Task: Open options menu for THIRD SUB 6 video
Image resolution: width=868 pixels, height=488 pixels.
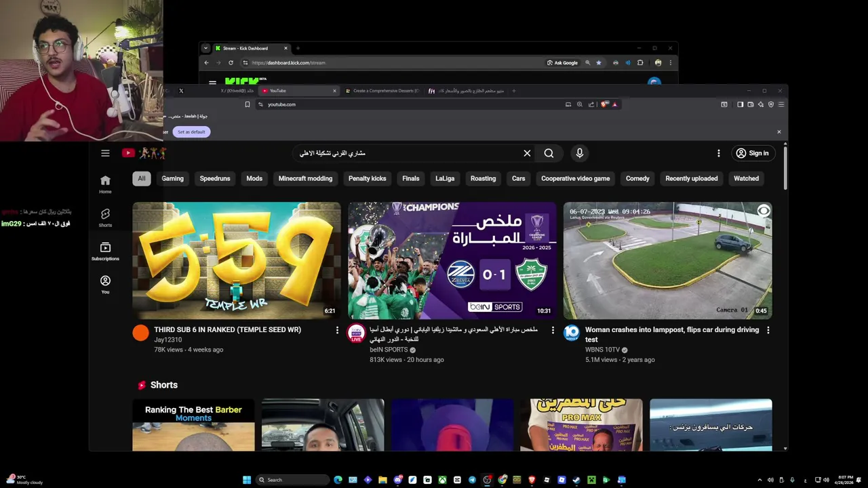Action: tap(337, 330)
